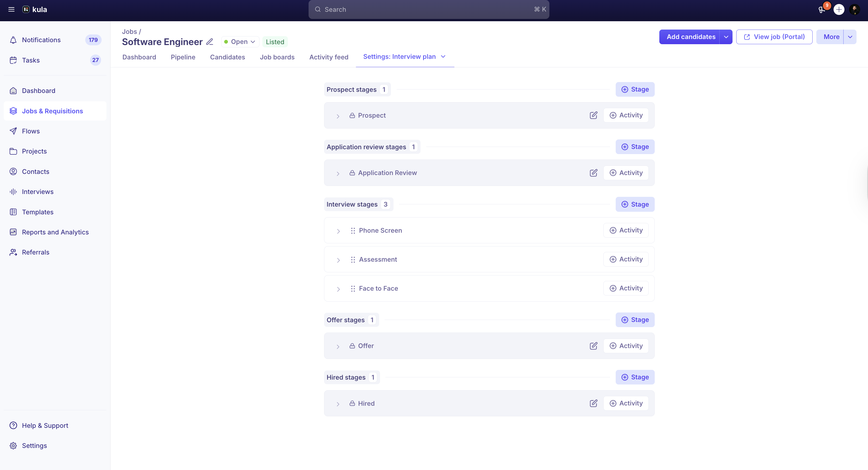
Task: Click the Phone Screen drag handle
Action: (353, 230)
